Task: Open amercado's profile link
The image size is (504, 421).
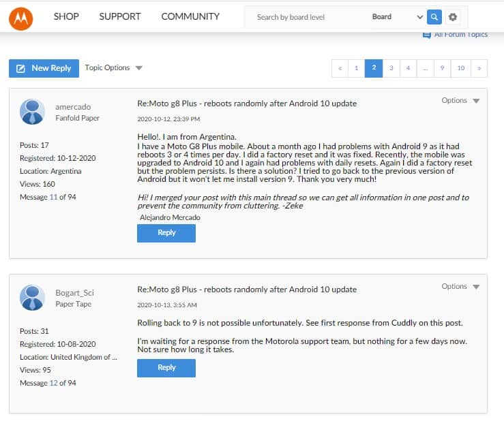Action: pyautogui.click(x=73, y=107)
